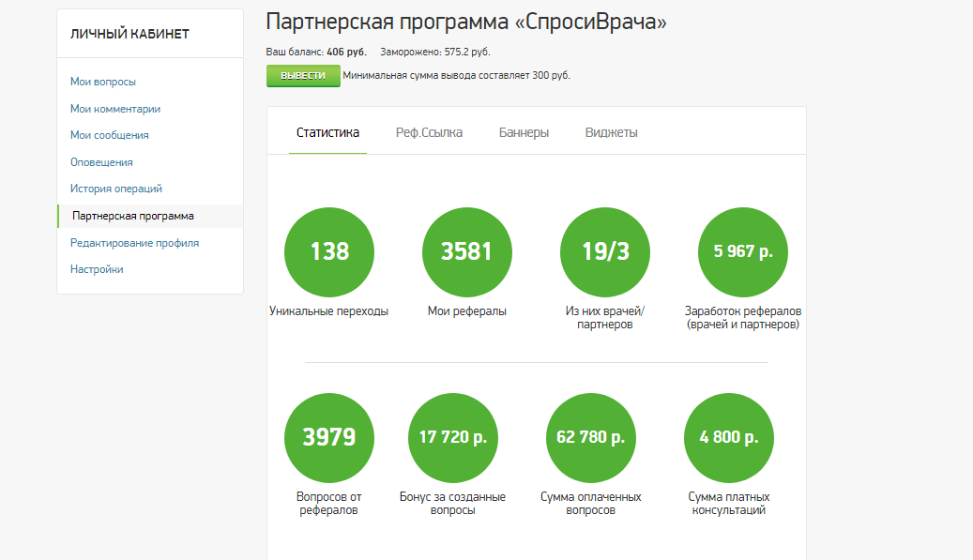Click the Уникальные переходы label

coord(329,311)
